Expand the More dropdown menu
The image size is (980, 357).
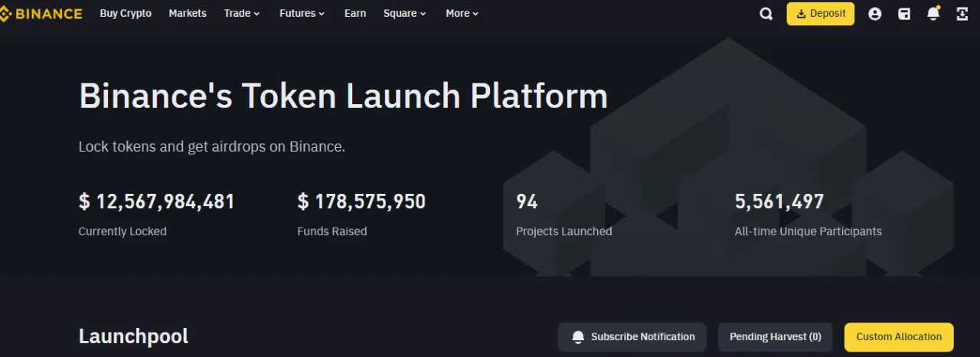(462, 14)
